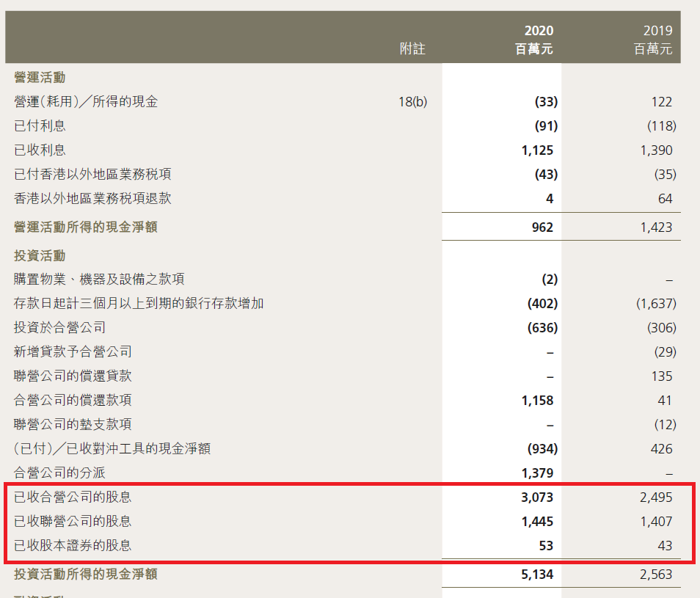Viewport: 700px width, 598px height.
Task: Select the 2019 value (35)
Action: click(666, 174)
